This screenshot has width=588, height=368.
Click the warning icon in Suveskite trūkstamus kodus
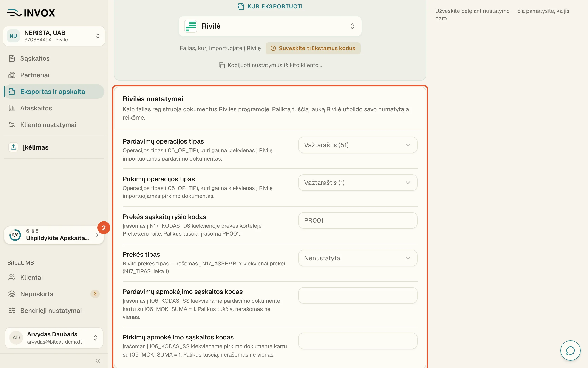tap(273, 48)
